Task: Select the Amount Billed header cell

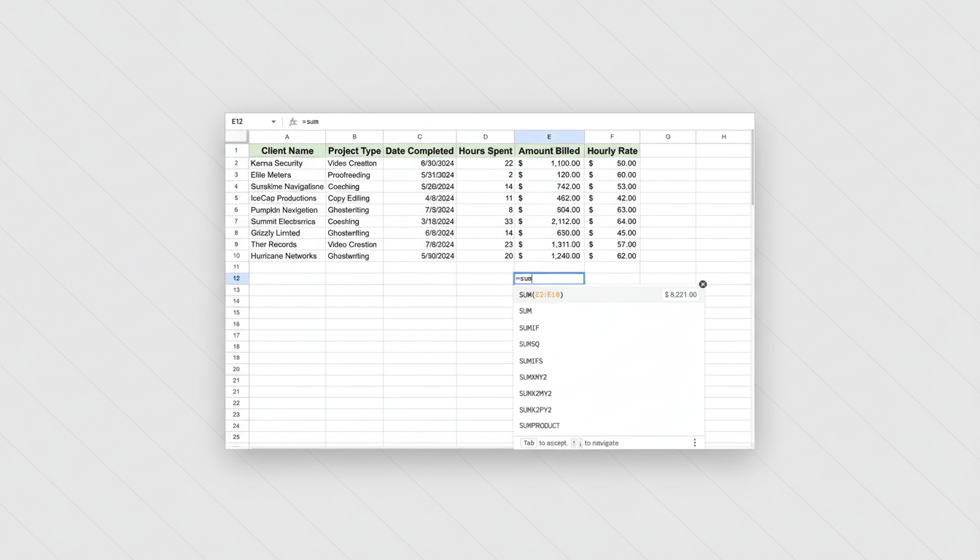Action: pos(548,150)
